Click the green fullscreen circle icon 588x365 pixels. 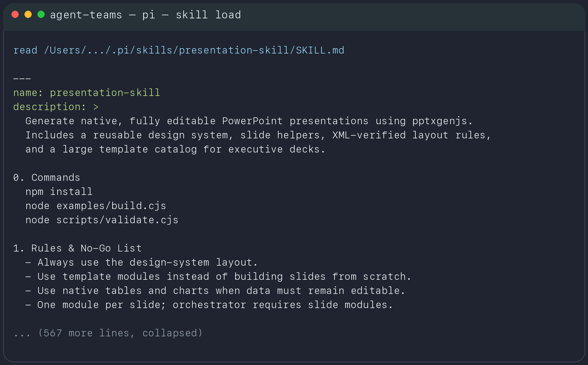41,15
